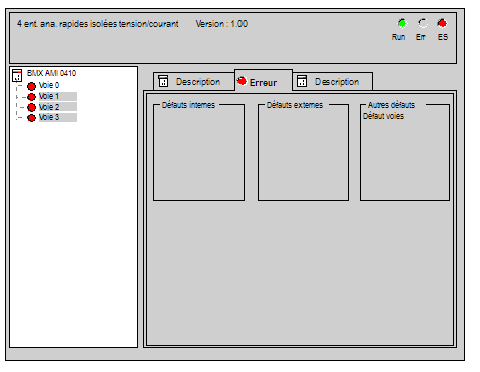Click the green Run status LED
Viewport: 480px width, 372px height.
402,23
